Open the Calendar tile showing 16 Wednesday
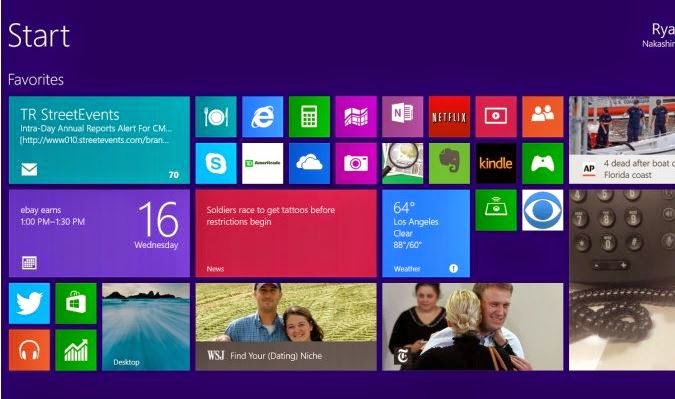 tap(99, 233)
